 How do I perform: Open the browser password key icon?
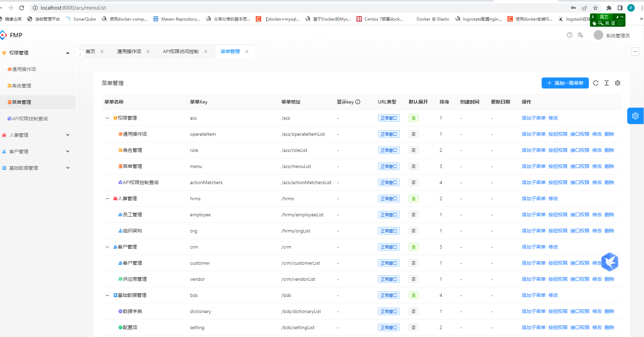[x=573, y=8]
